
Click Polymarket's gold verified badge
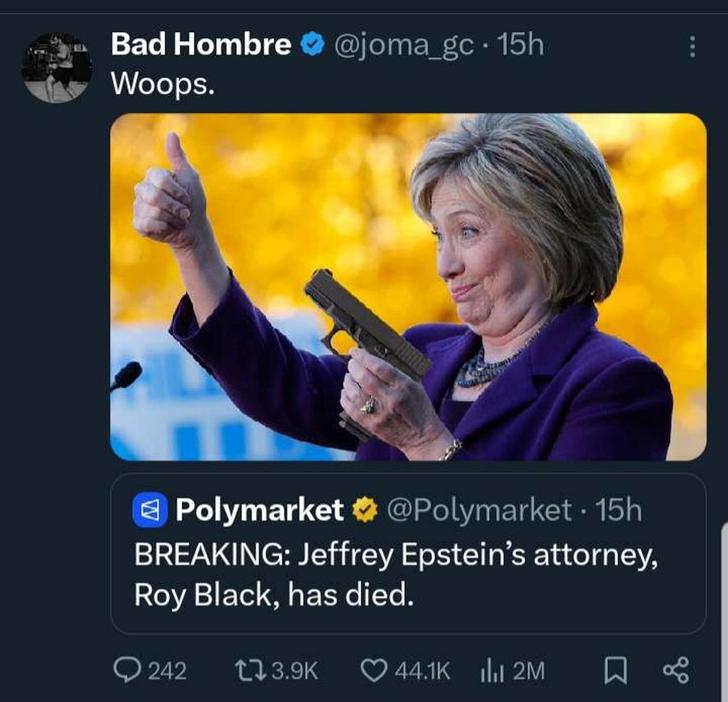[x=365, y=510]
